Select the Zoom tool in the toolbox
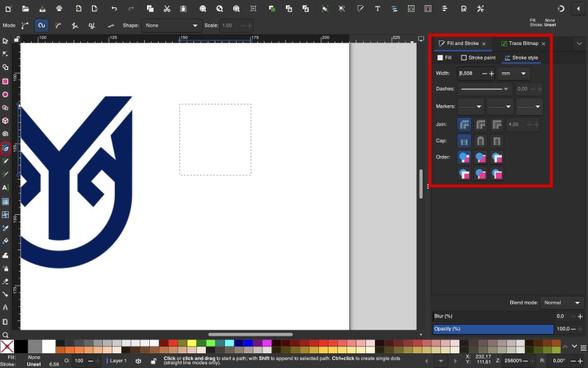Image resolution: width=588 pixels, height=368 pixels. click(x=5, y=335)
